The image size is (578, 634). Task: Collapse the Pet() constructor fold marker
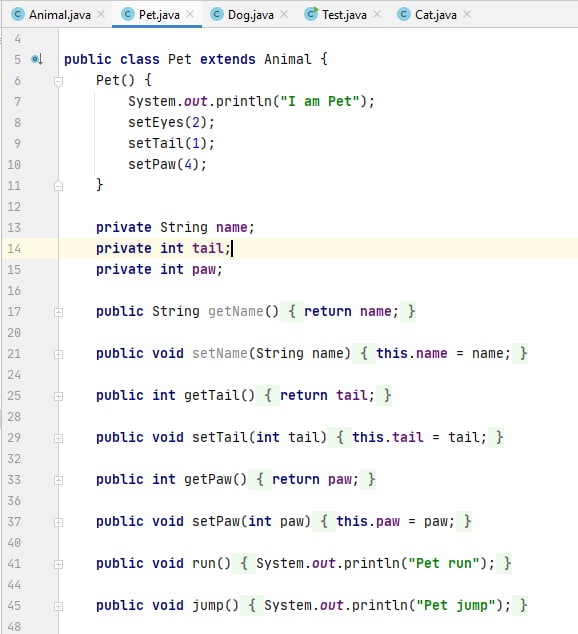[58, 81]
